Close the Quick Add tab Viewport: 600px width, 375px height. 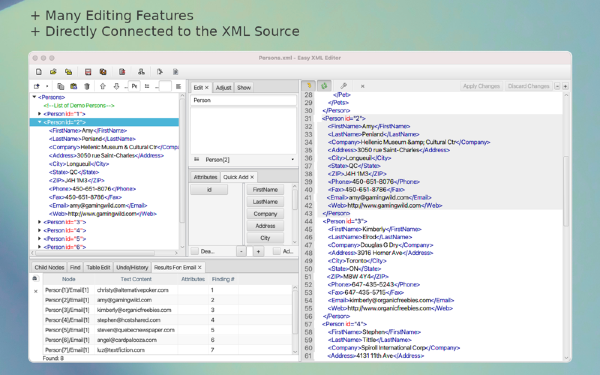point(252,177)
